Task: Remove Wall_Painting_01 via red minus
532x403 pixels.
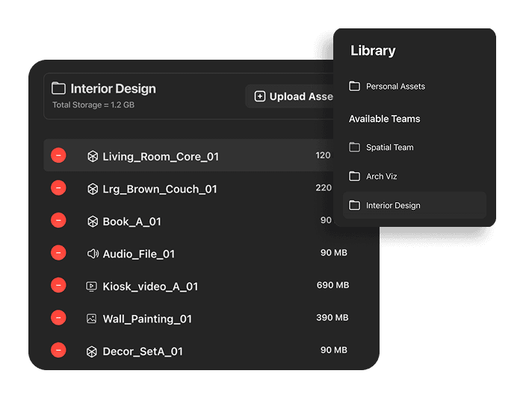Action: pos(58,318)
